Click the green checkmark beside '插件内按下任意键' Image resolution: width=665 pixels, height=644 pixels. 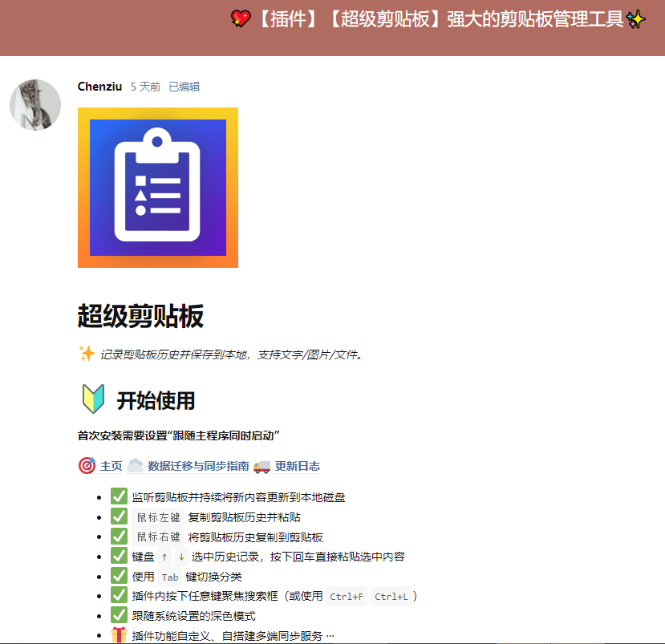[x=119, y=595]
